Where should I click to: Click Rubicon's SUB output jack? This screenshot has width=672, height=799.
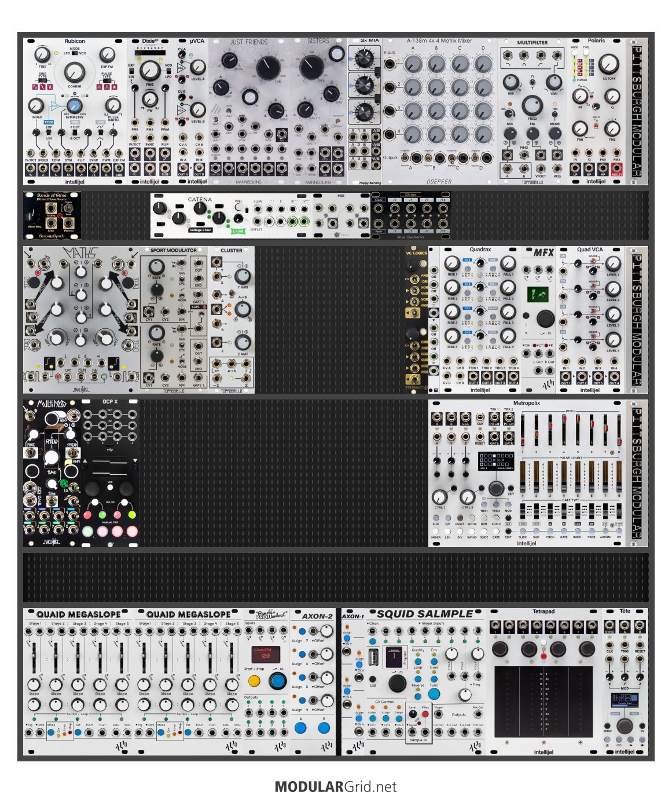click(x=119, y=168)
